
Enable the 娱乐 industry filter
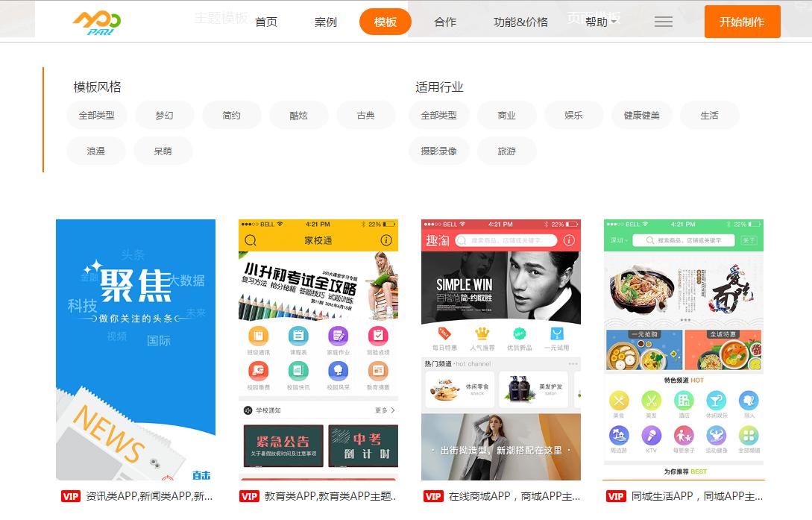[574, 115]
